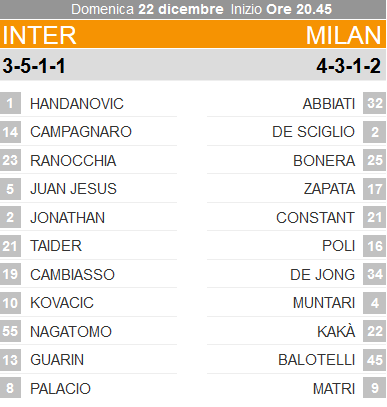Screen dimensions: 387x407
Task: Open player PALACIO in the Inter lineup
Action: pos(60,389)
